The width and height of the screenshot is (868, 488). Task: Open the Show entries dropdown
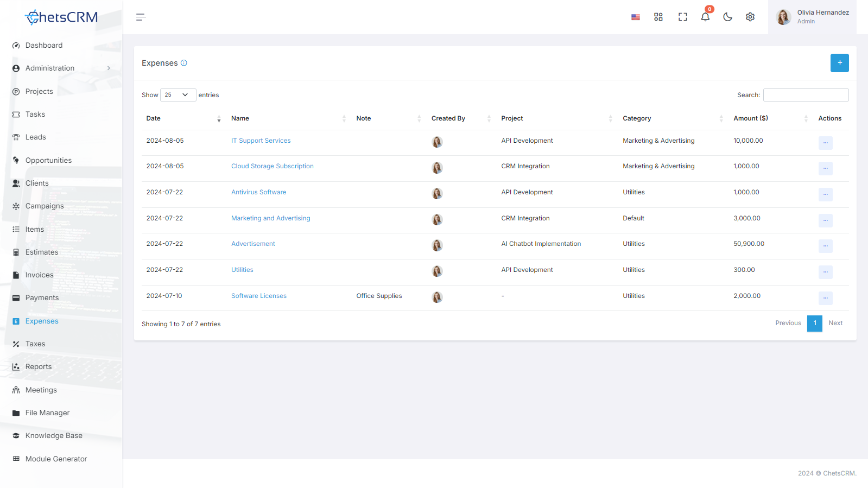[x=178, y=95]
